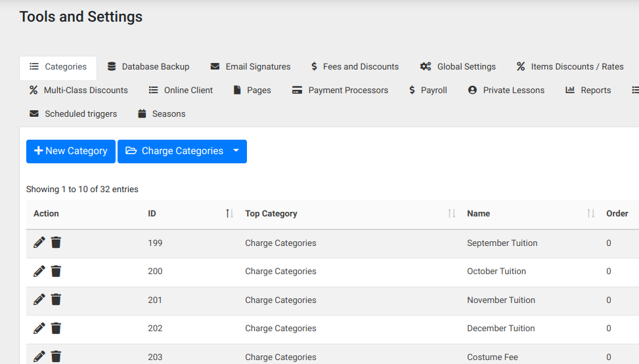The image size is (639, 364).
Task: Switch to Database Backup tab
Action: 148,67
